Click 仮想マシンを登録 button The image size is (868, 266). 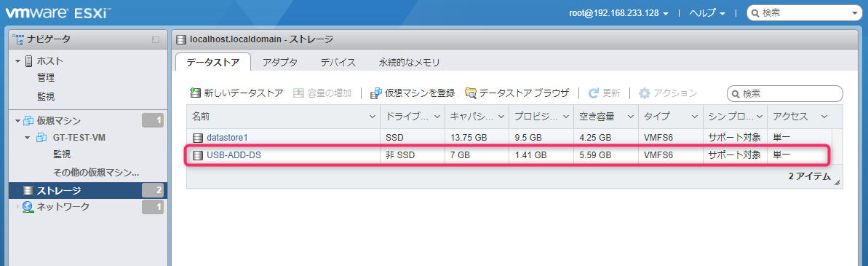pos(413,93)
